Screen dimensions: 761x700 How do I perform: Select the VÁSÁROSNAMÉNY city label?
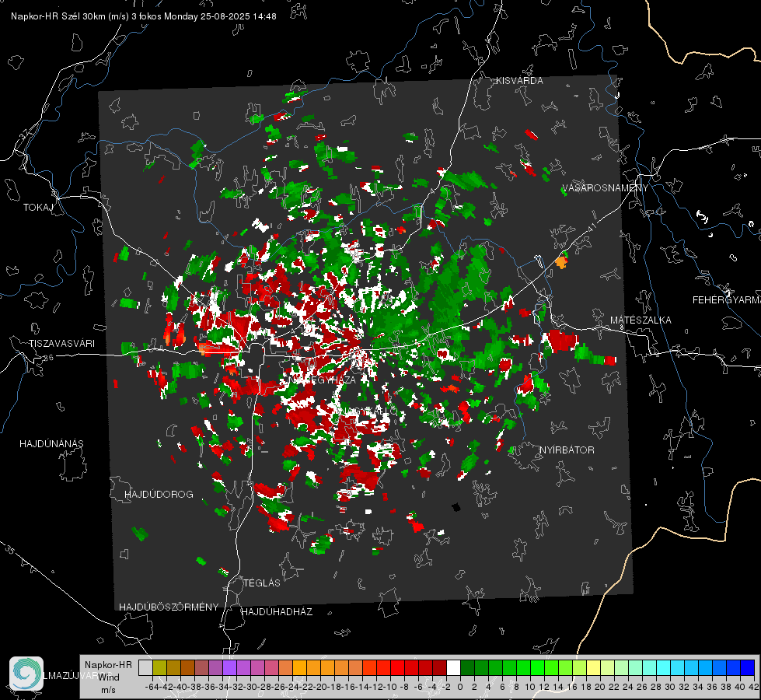tap(605, 188)
